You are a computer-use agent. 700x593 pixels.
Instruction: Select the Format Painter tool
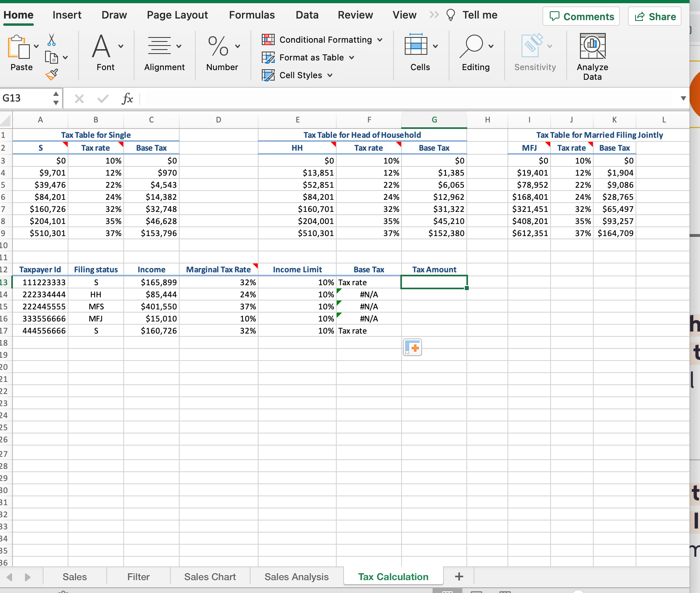point(52,74)
